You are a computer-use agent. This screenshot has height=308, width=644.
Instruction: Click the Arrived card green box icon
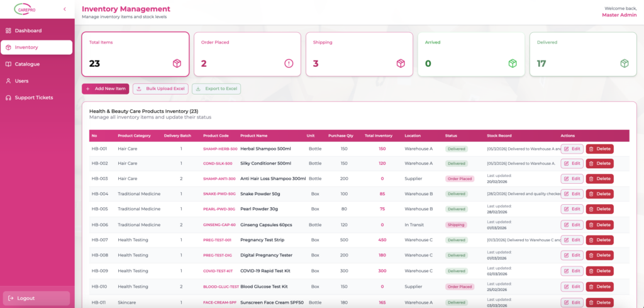(x=513, y=63)
